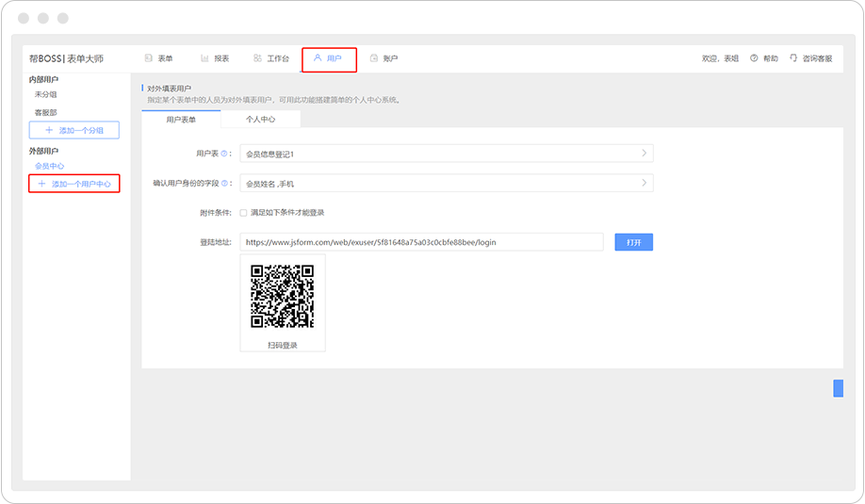
Task: Select the 用户表单 tab
Action: 181,120
